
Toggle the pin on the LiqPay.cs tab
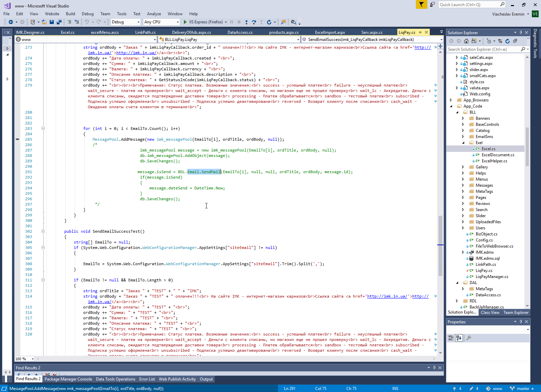(x=420, y=32)
